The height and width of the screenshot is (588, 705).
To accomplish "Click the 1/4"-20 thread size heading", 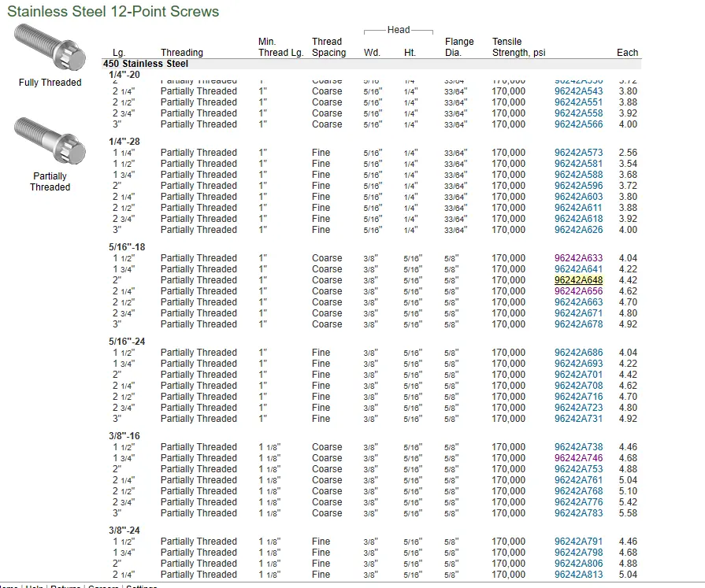I will coord(124,75).
